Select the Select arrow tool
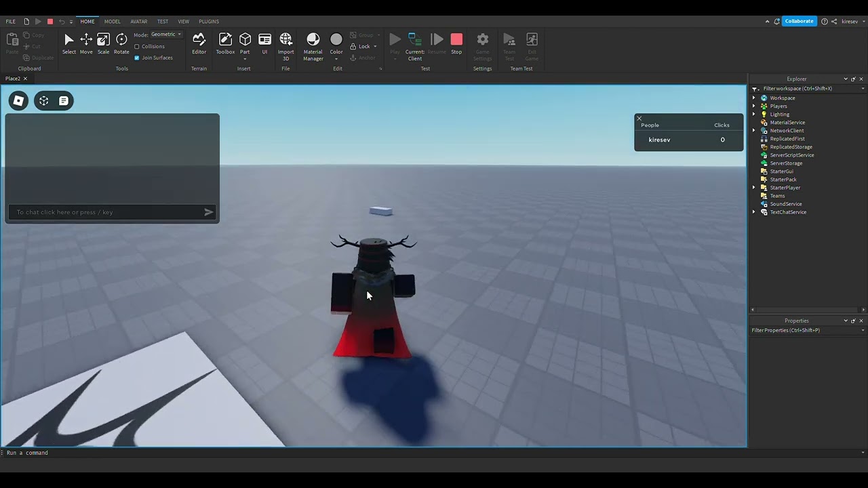Image resolution: width=868 pixels, height=488 pixels. (x=69, y=44)
